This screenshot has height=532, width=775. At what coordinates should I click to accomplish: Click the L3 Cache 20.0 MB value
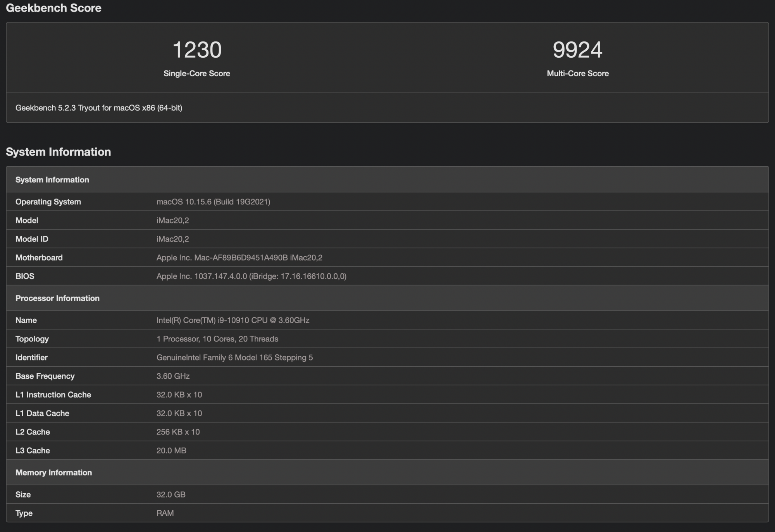171,450
